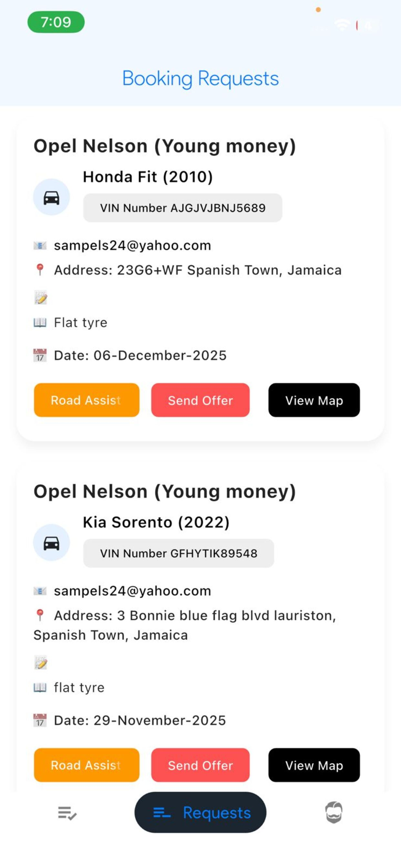The width and height of the screenshot is (401, 868).
Task: Tap the calendar icon next to 29-November-2025
Action: point(40,720)
